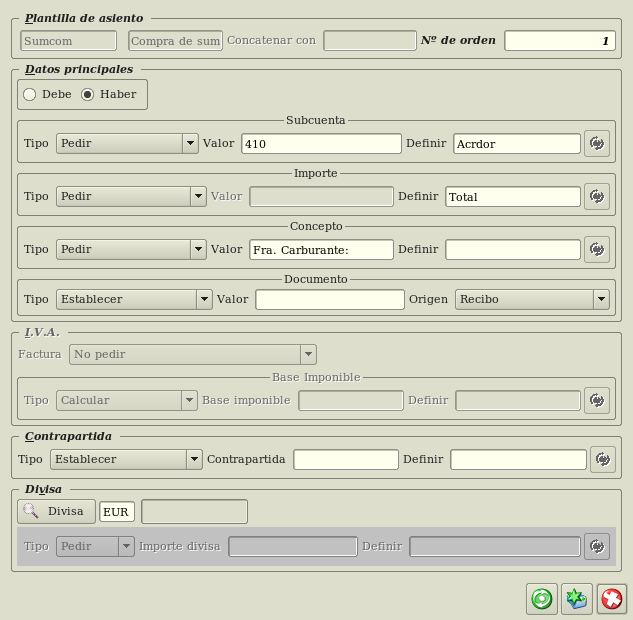Click the Importe define-variable gear icon
The width and height of the screenshot is (633, 620).
[597, 196]
